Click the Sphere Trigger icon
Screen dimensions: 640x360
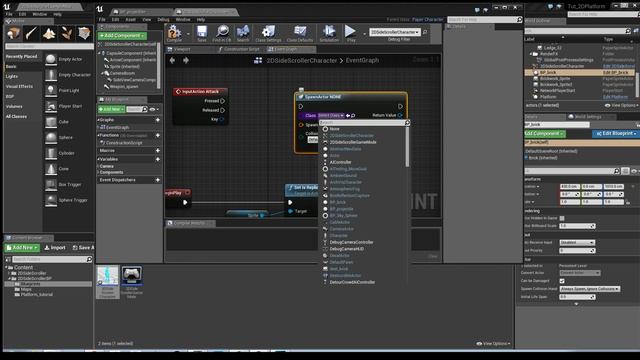tap(51, 200)
